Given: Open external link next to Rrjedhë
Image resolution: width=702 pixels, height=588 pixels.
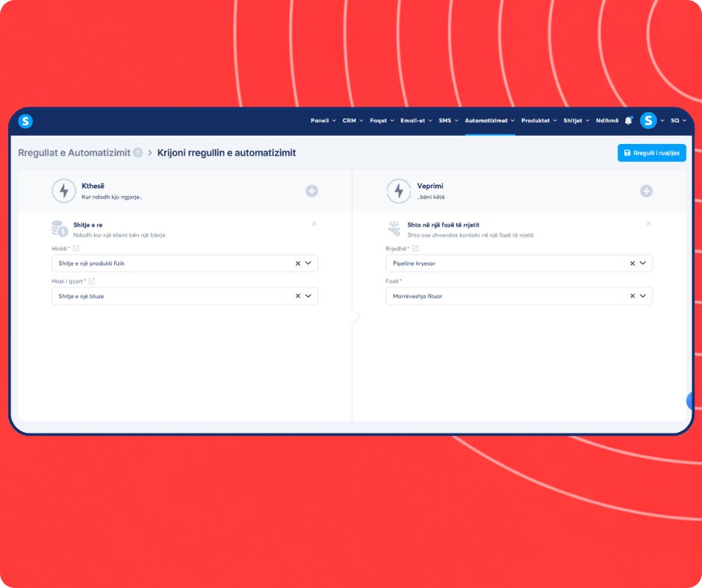Looking at the screenshot, I should tap(415, 248).
